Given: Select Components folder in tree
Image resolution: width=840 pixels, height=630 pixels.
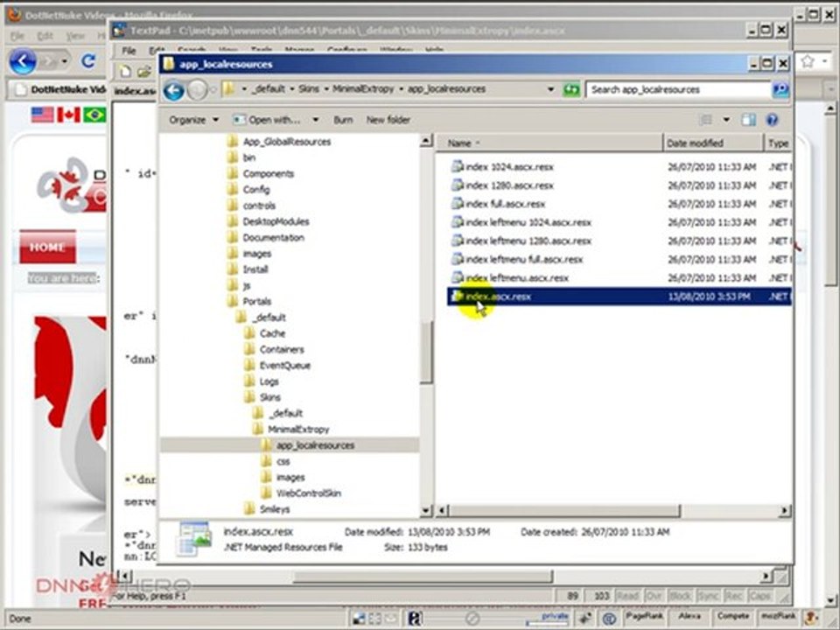Looking at the screenshot, I should 261,174.
